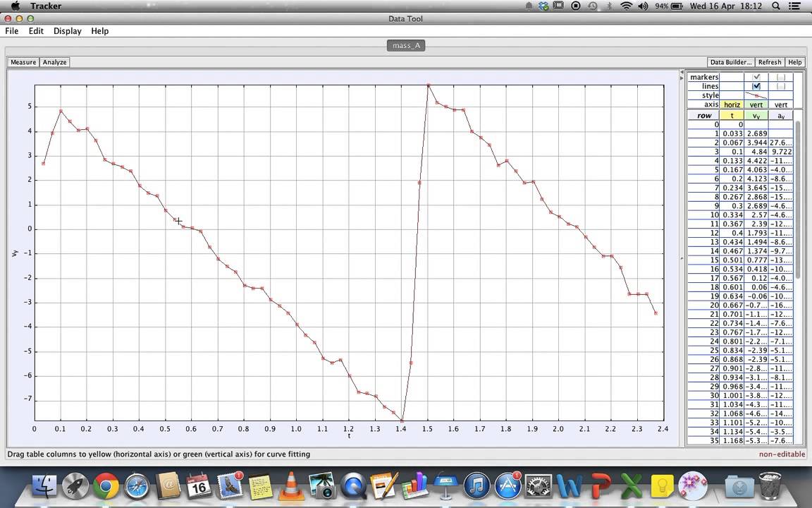Viewport: 812px width, 508px height.
Task: Toggle lines checkbox for ay column
Action: (781, 86)
